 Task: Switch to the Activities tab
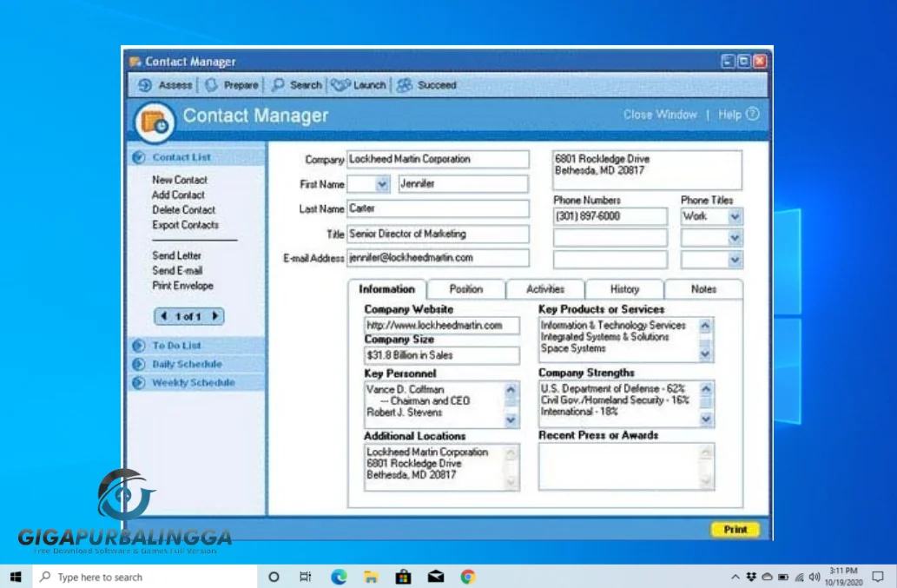[x=545, y=289]
